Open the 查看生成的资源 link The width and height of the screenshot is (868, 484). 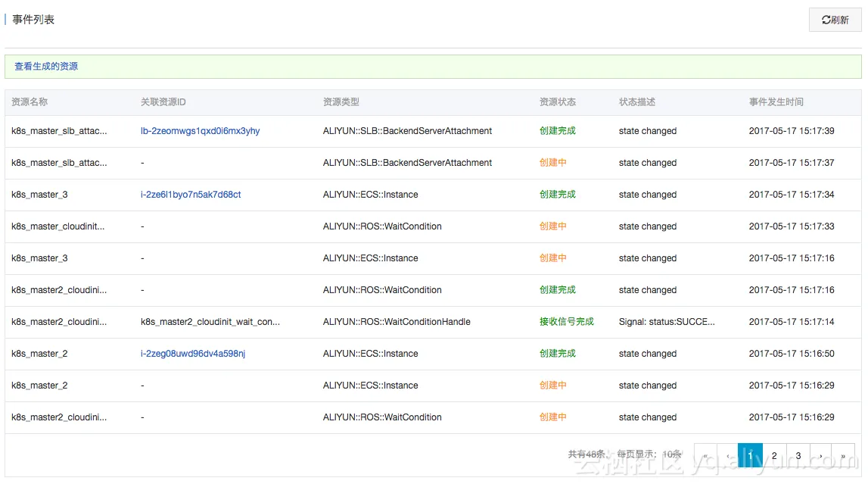pos(46,67)
